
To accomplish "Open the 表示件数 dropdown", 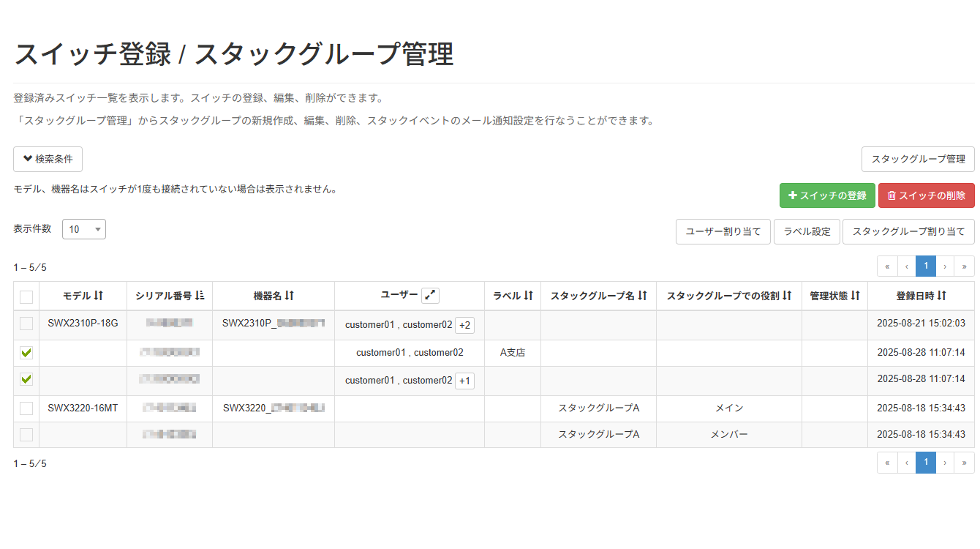I will tap(83, 228).
